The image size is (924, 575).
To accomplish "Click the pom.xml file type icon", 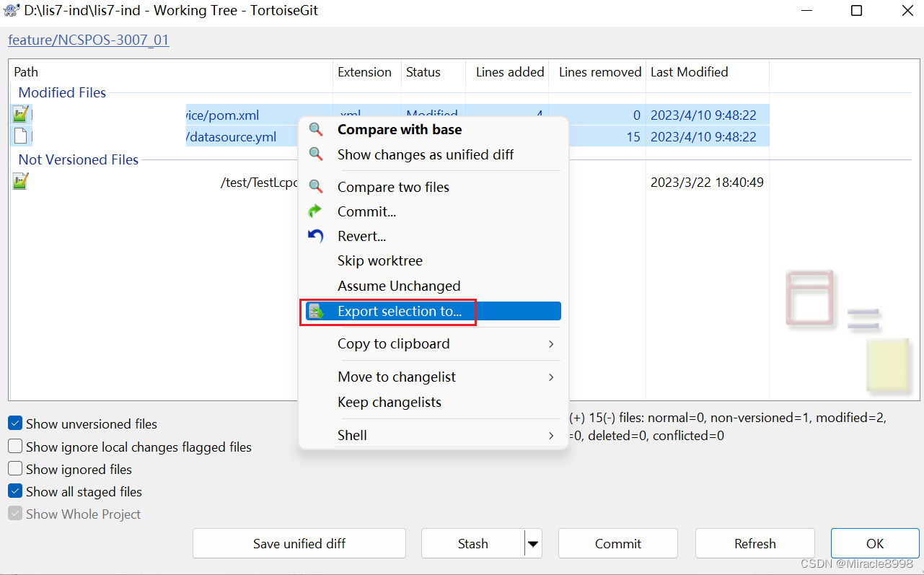I will point(21,114).
